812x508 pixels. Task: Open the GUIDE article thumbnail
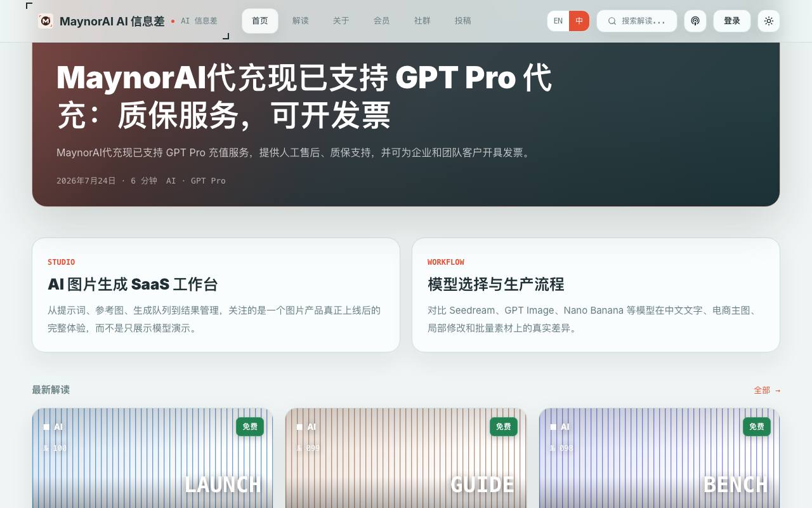(406, 458)
